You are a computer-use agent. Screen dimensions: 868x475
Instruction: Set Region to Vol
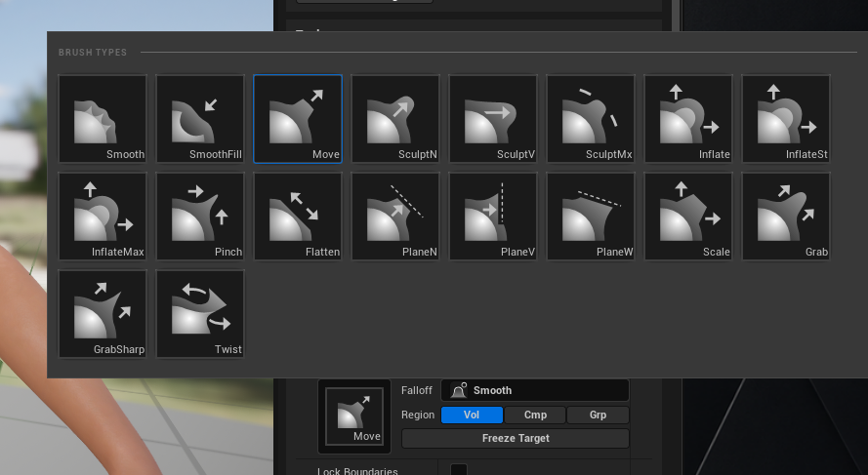(472, 415)
